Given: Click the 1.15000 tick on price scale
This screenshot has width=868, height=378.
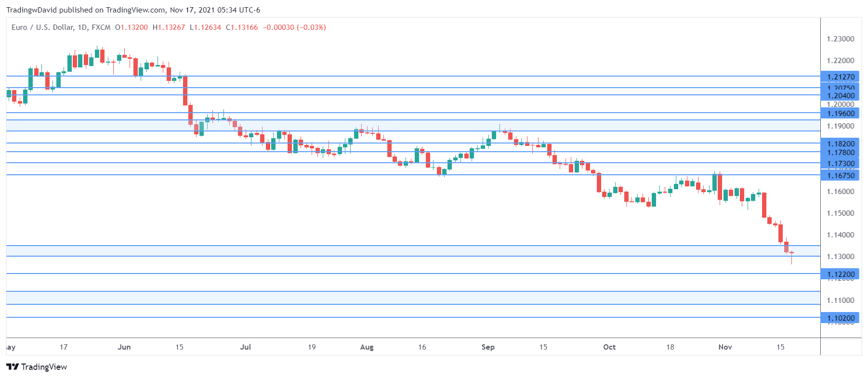Looking at the screenshot, I should tap(840, 213).
